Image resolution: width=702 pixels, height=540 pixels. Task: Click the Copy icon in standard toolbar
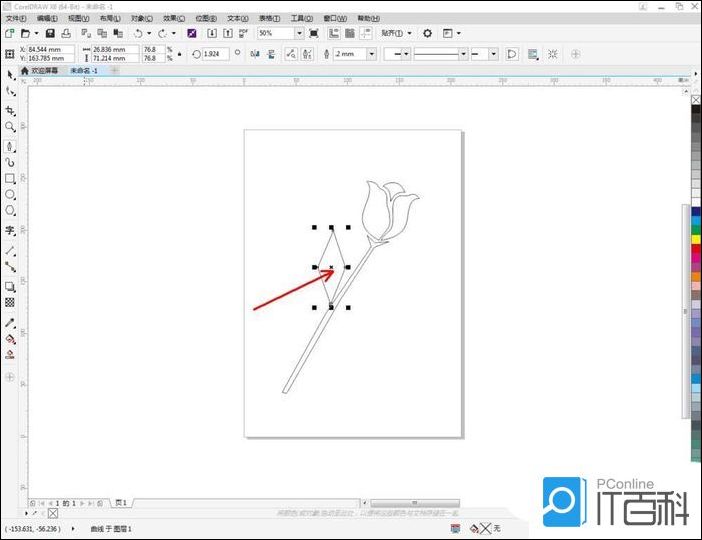click(x=102, y=33)
